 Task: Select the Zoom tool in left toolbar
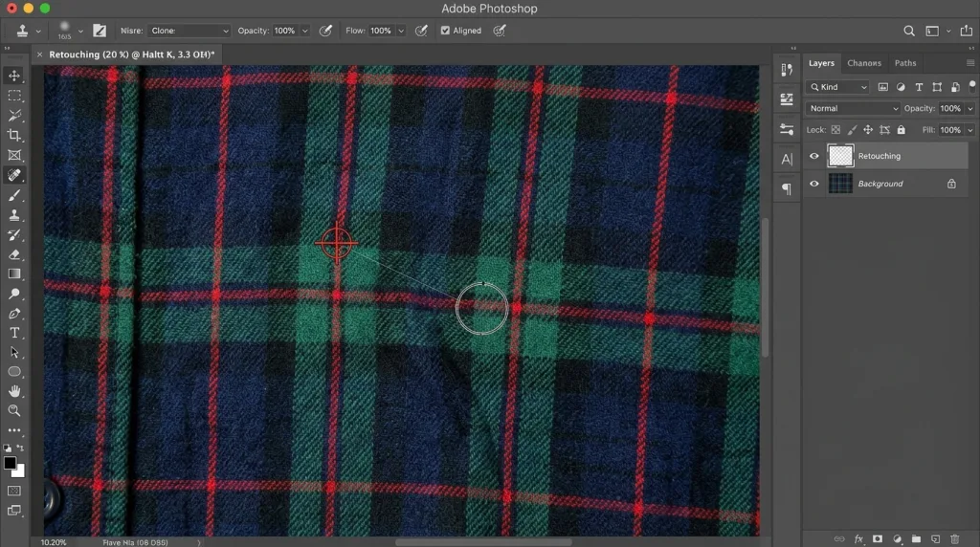click(x=13, y=411)
